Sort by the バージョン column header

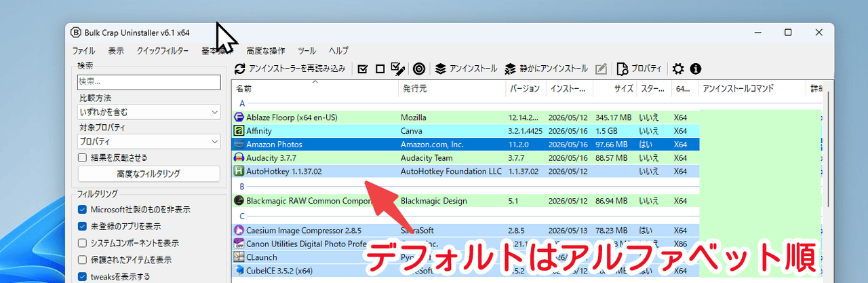click(x=526, y=89)
